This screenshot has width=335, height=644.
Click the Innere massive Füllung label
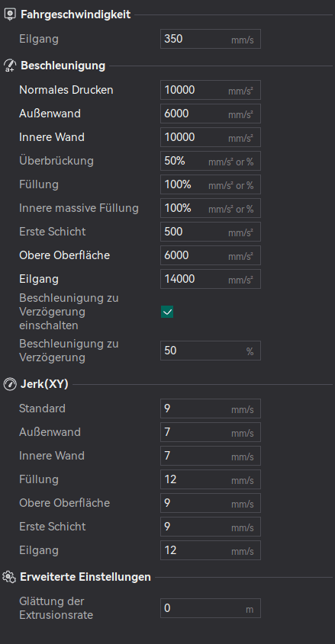point(79,208)
